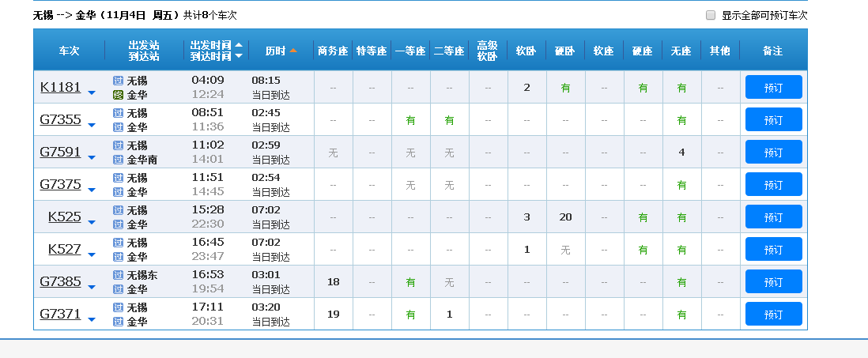Screen dimensions: 868x358
Task: Enable the 显示全部可预订车次 checkbox
Action: click(x=711, y=15)
